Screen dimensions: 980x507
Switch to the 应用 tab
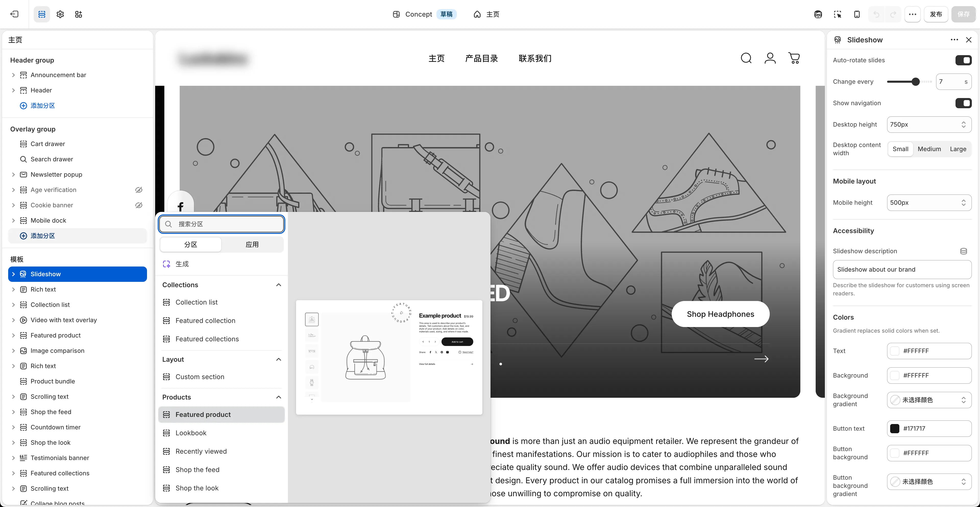pyautogui.click(x=252, y=244)
